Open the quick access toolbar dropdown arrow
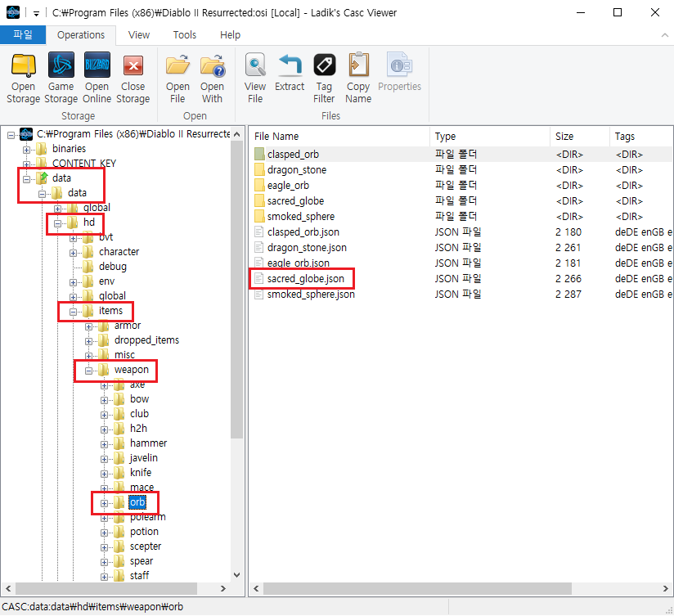 click(x=37, y=14)
